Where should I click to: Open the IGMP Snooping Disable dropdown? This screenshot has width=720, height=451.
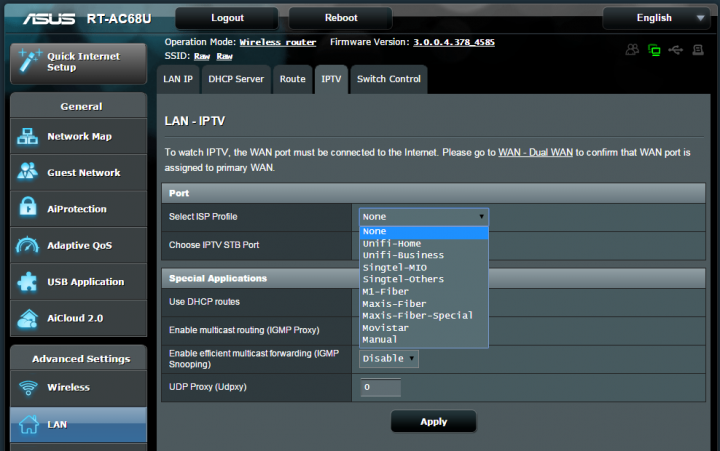coord(388,358)
